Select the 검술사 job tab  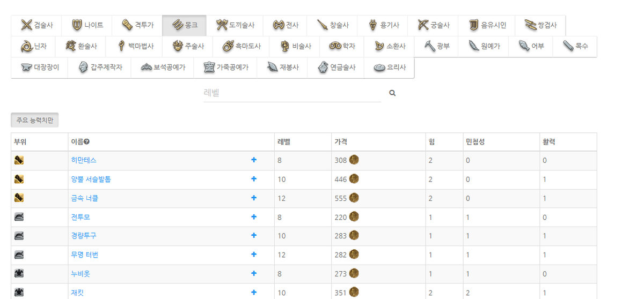tap(36, 25)
